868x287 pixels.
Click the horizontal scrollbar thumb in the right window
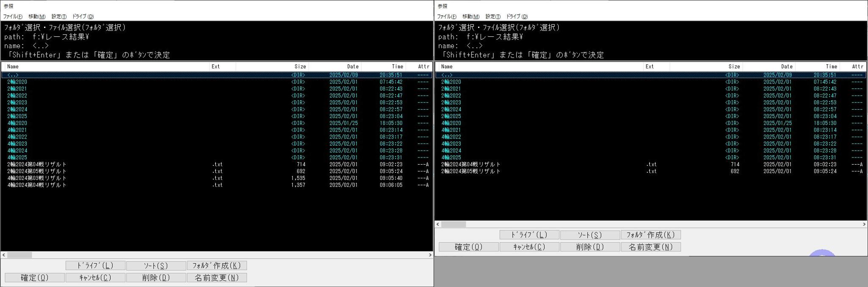coord(453,224)
